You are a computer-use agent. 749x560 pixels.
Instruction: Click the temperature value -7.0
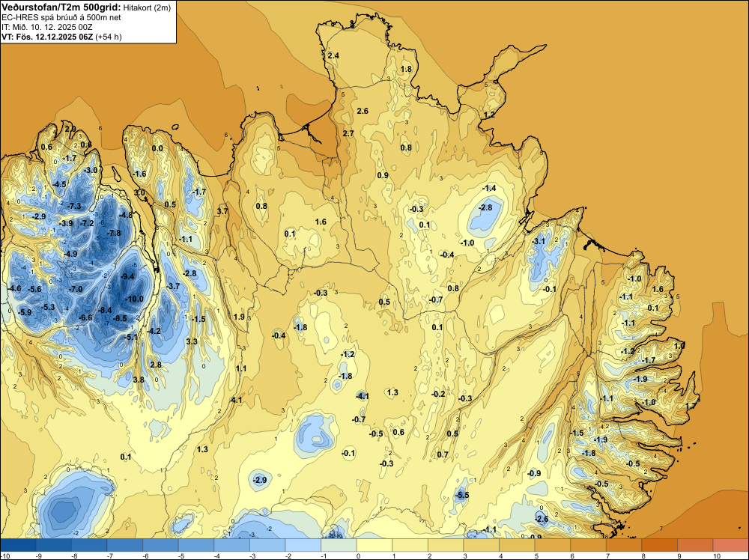(x=76, y=289)
